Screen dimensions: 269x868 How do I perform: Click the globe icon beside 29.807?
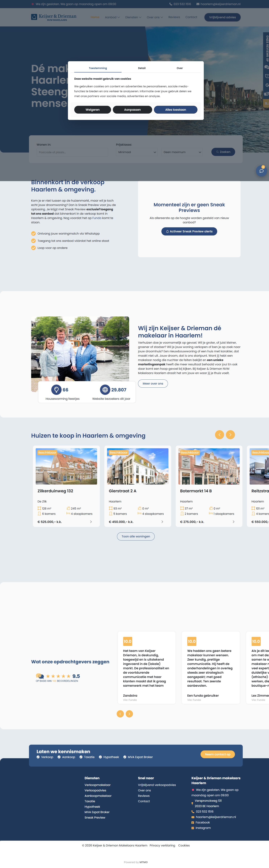pyautogui.click(x=105, y=389)
